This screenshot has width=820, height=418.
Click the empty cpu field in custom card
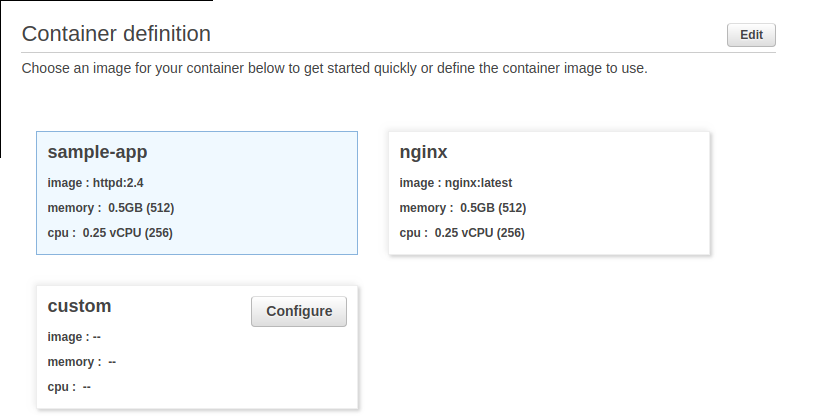pyautogui.click(x=69, y=387)
